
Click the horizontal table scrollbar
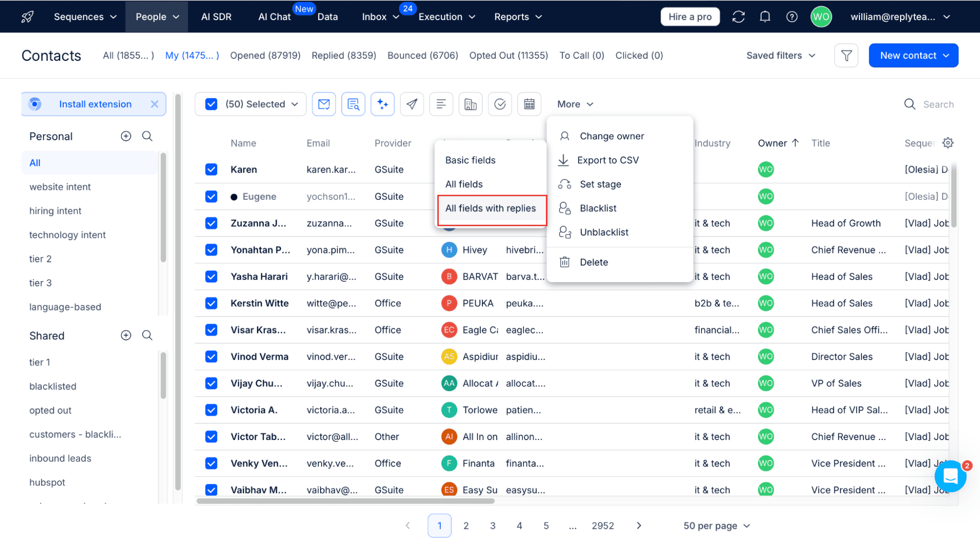345,501
